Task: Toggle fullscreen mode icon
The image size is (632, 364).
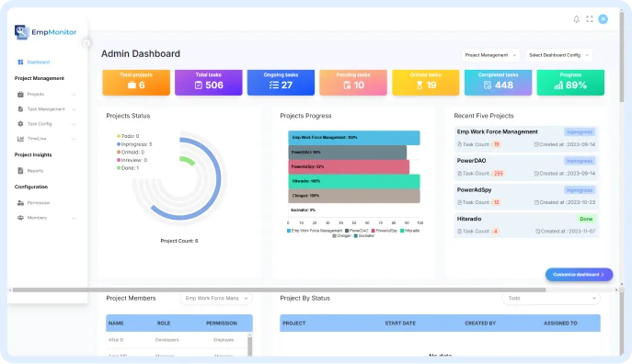Action: coord(590,19)
